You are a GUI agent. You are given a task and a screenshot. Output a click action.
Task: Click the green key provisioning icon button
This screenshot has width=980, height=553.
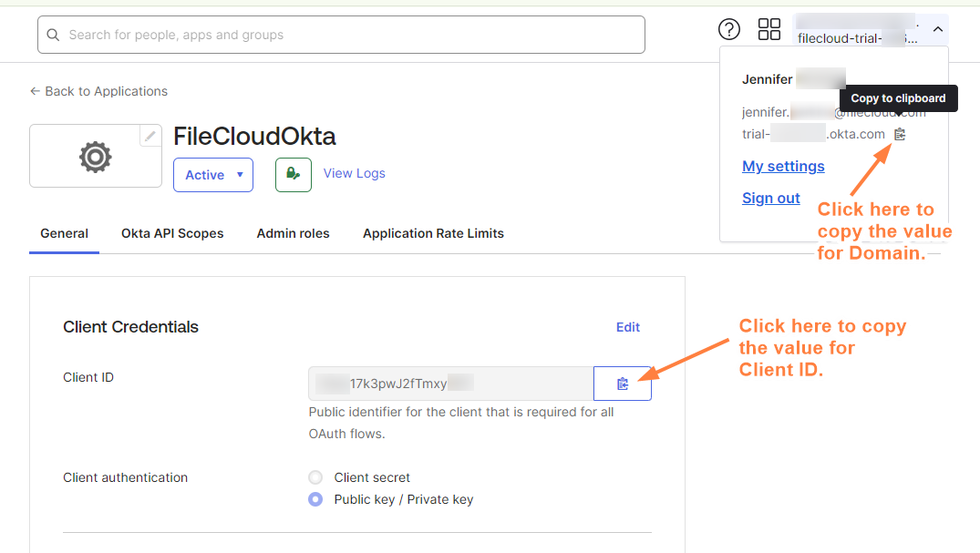[293, 174]
